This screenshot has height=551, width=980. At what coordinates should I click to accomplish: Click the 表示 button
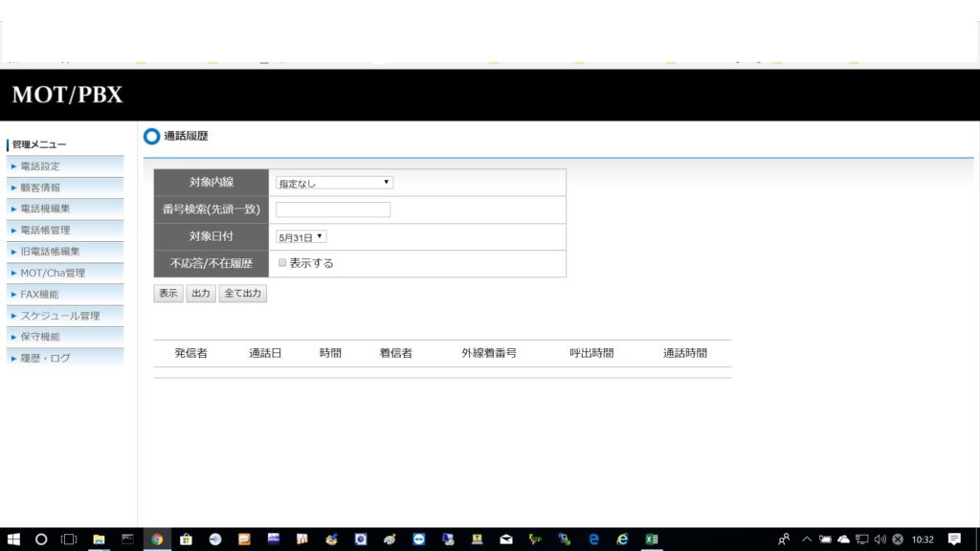point(168,293)
